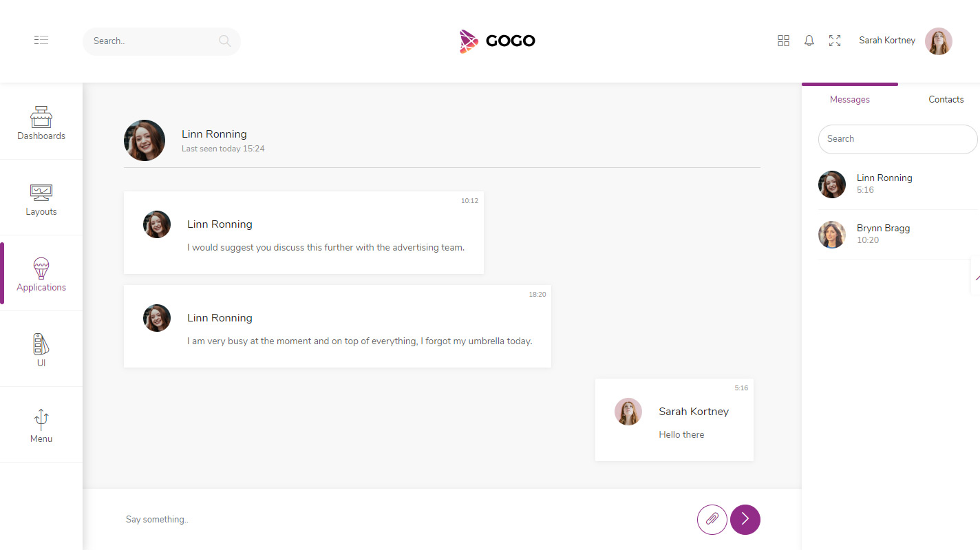The image size is (980, 550).
Task: Attach a file with the paperclip icon
Action: tap(712, 520)
